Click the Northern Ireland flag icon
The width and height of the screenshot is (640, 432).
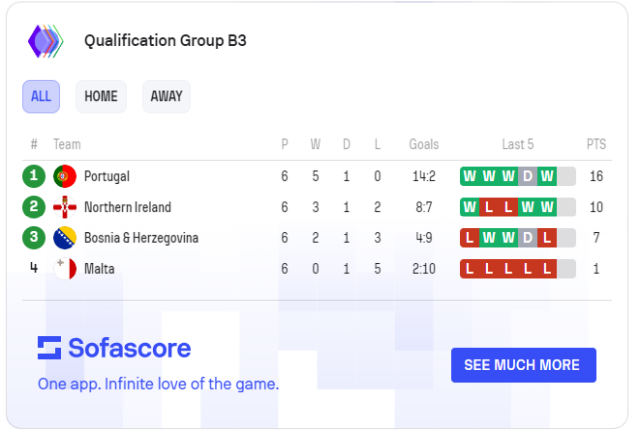(65, 207)
